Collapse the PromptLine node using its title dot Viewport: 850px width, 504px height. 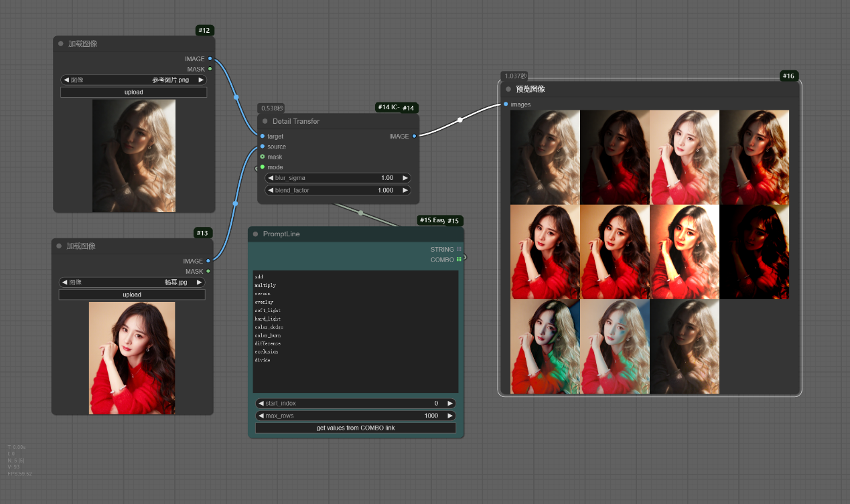click(255, 234)
